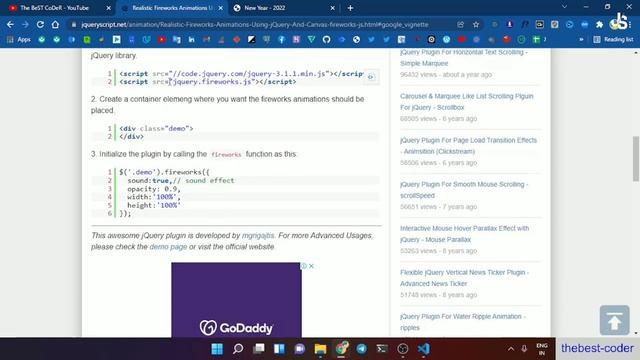The width and height of the screenshot is (640, 360).
Task: Open the demo page link
Action: coord(168,247)
